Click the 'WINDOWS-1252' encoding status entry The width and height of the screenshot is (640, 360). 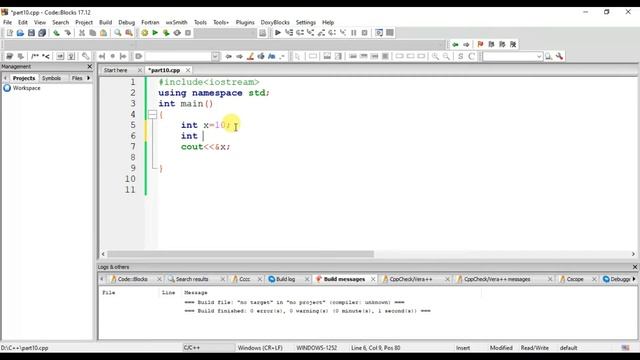pyautogui.click(x=316, y=348)
